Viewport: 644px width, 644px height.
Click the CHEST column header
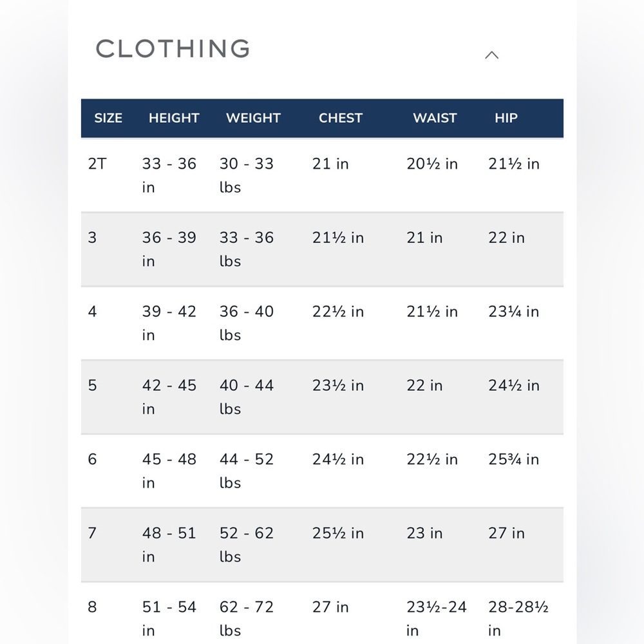pos(341,118)
